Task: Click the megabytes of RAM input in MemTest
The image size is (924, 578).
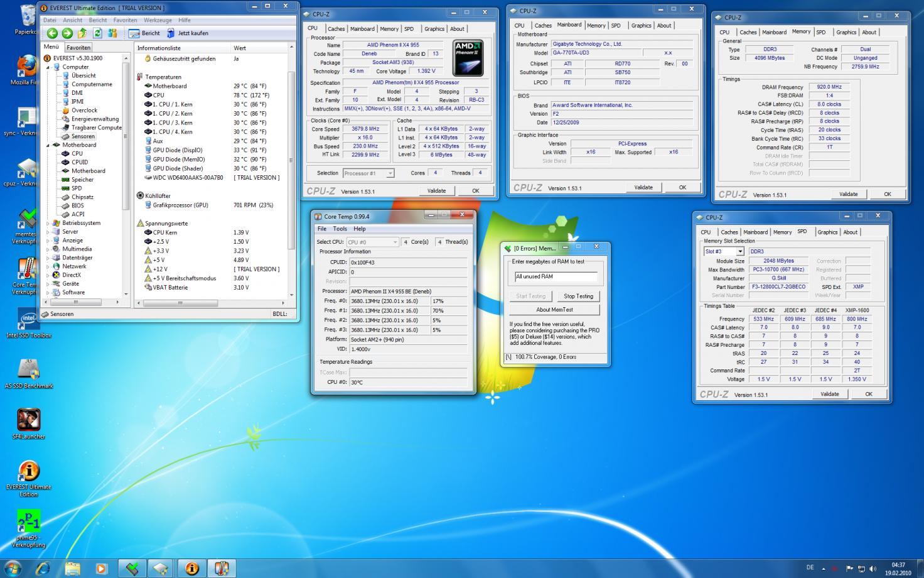Action: pyautogui.click(x=556, y=276)
